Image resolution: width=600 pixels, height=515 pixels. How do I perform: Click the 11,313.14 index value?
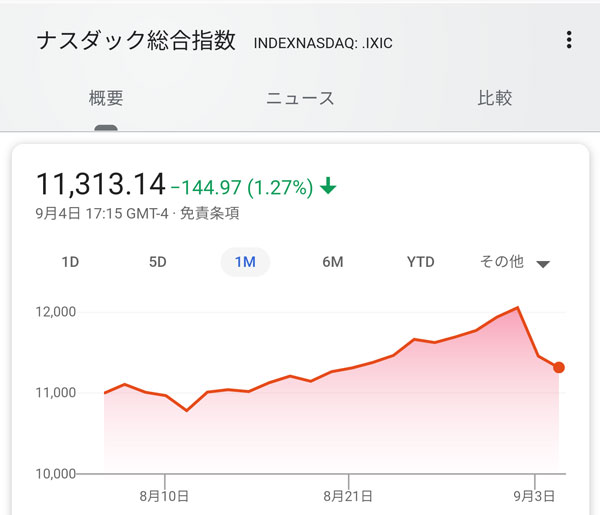(x=100, y=185)
